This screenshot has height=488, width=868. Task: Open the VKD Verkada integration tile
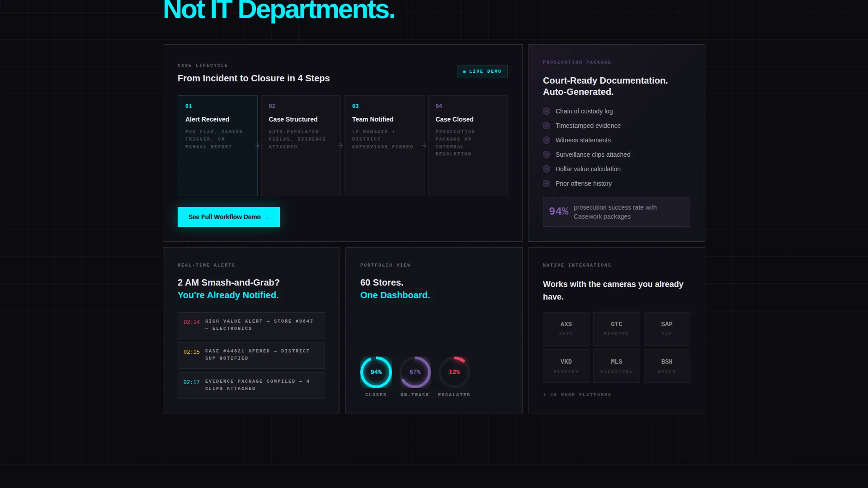pos(566,366)
